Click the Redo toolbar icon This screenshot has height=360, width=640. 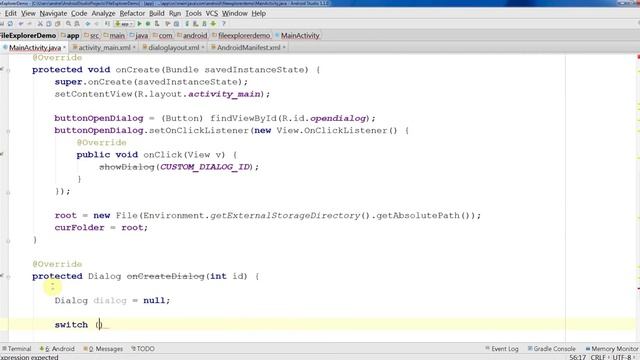29,24
